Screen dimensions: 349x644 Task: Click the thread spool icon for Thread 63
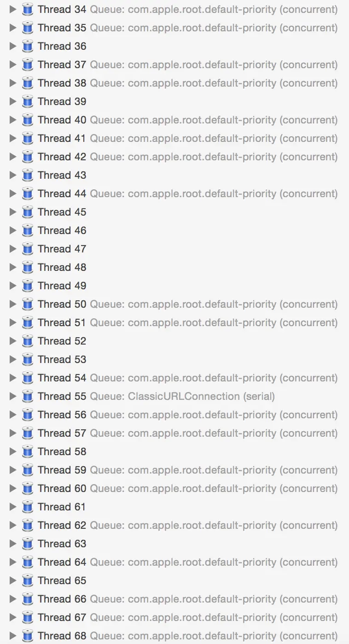coord(28,544)
